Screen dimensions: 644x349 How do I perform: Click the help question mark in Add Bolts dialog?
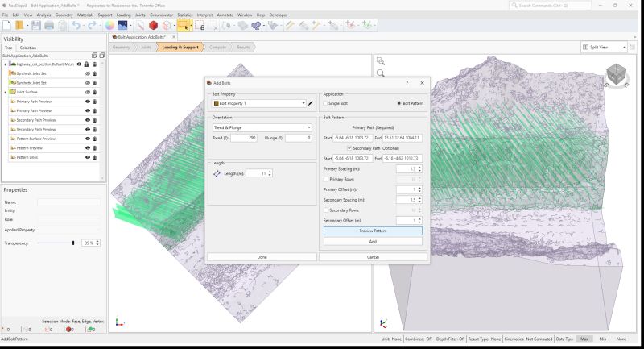click(x=407, y=83)
